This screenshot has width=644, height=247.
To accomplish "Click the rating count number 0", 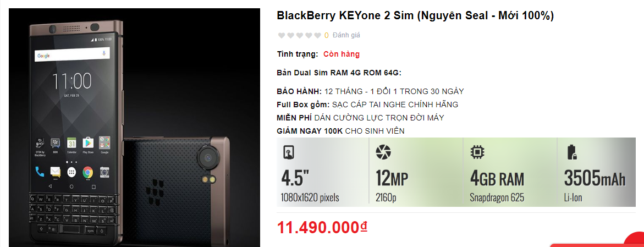I will 327,36.
